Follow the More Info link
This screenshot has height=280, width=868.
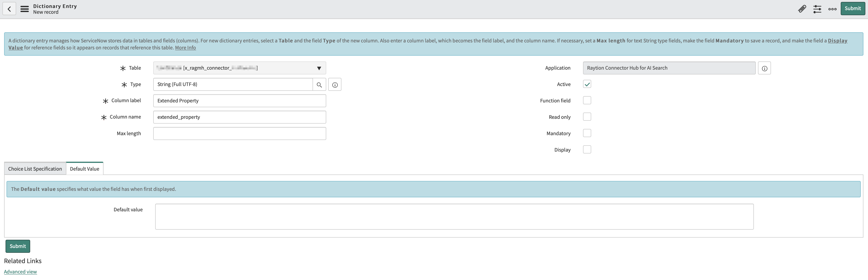185,48
